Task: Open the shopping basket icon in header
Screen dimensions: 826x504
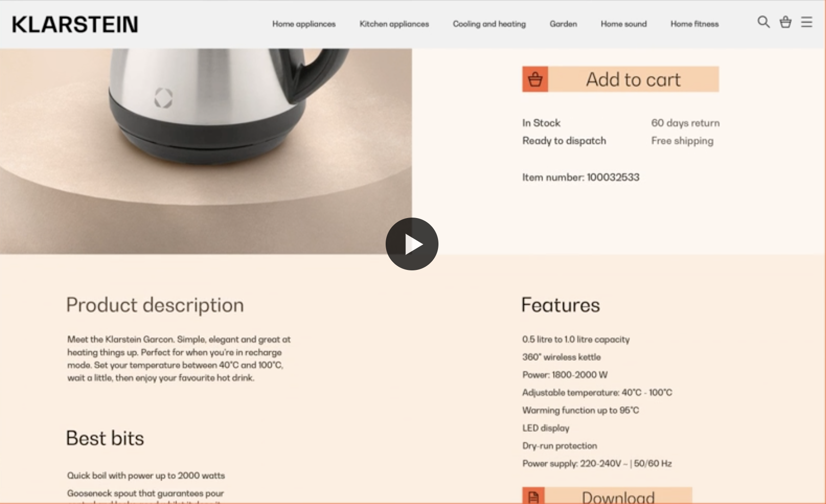Action: tap(785, 22)
